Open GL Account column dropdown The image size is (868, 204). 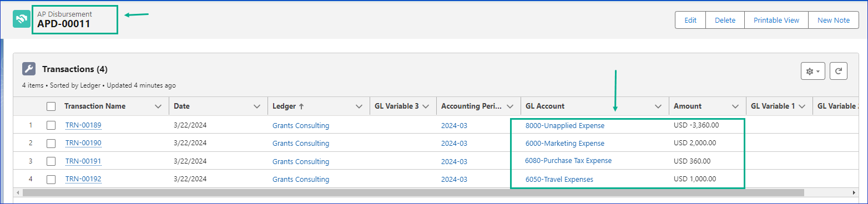(658, 106)
